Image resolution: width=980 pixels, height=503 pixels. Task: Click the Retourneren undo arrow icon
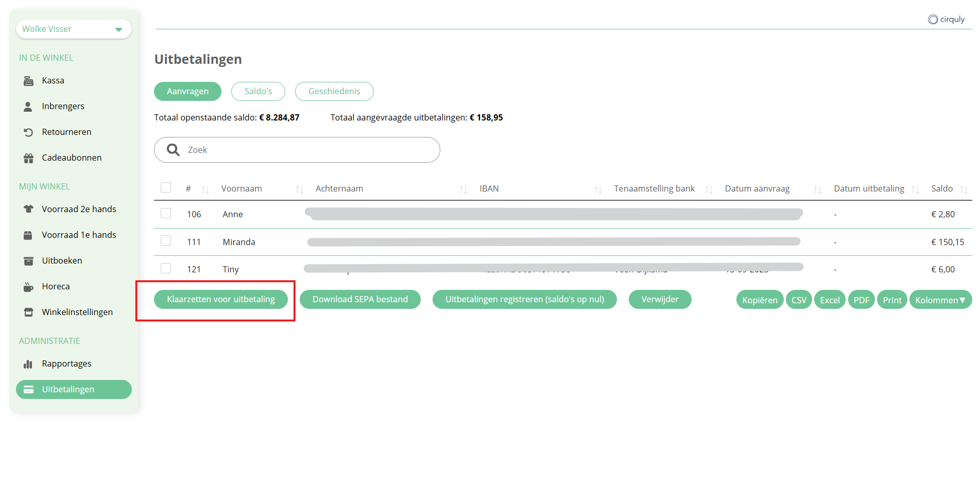pos(28,132)
